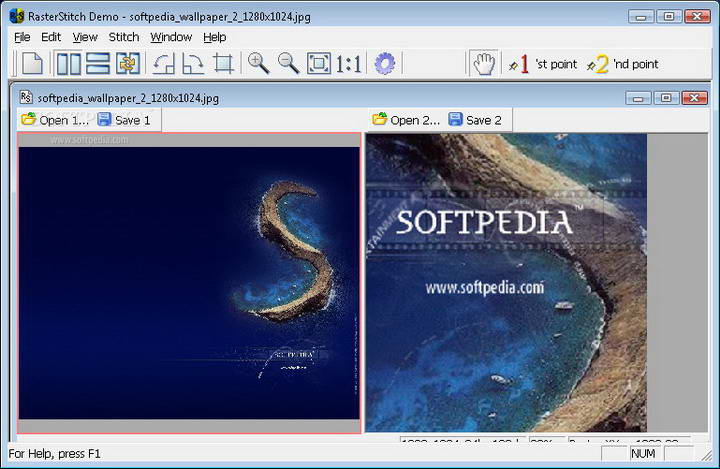Click the New document icon
Screen dimensions: 720x469
33,63
